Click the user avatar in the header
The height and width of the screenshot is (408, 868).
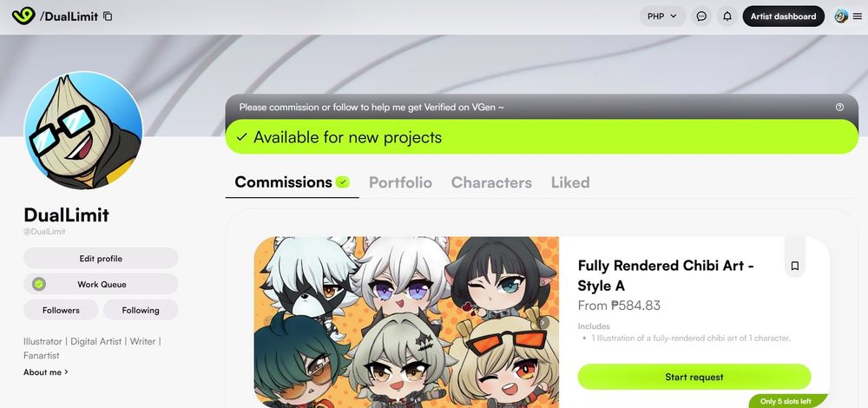click(841, 16)
